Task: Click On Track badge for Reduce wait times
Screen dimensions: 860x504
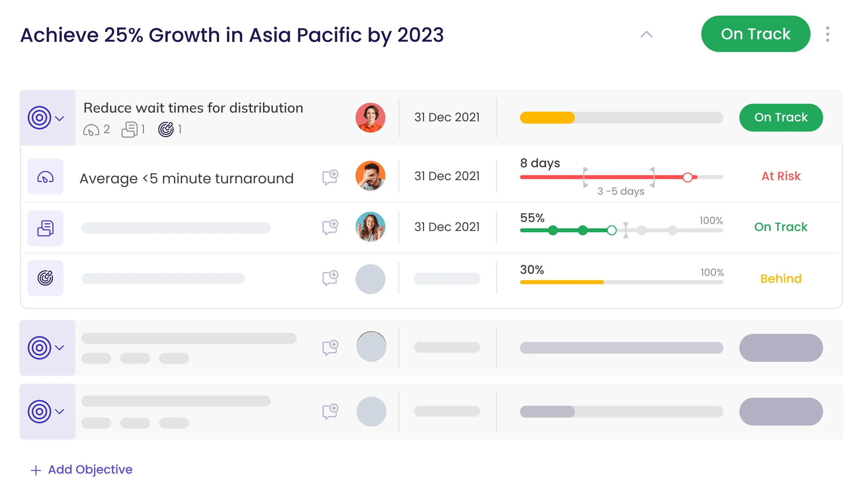Action: tap(780, 117)
